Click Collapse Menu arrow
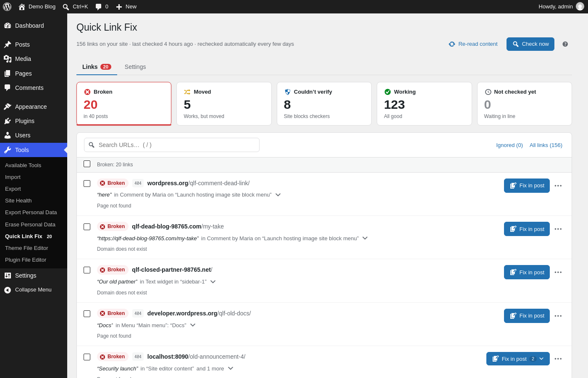 click(x=8, y=290)
